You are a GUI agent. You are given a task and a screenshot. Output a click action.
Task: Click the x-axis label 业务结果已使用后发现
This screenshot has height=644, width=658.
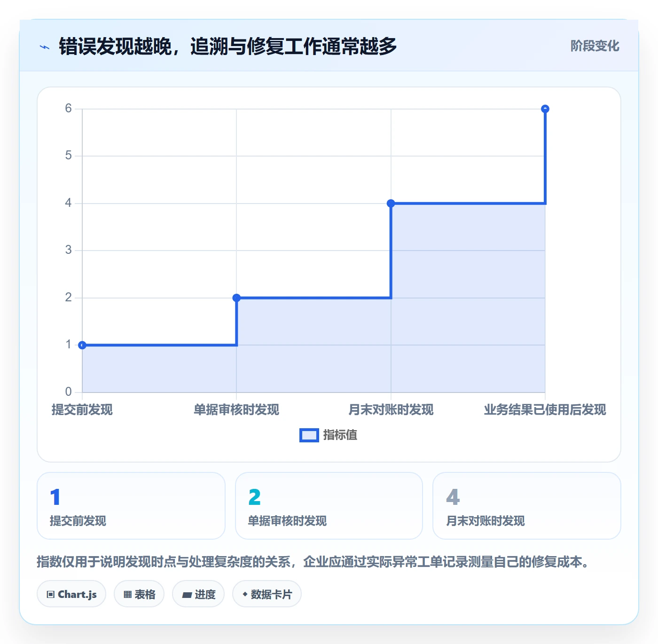[x=545, y=410]
